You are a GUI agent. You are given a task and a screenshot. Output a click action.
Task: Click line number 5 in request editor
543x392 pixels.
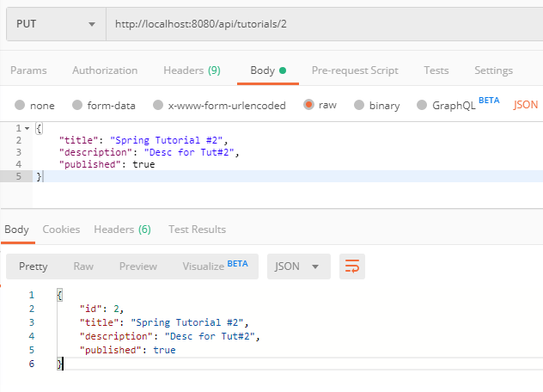coord(18,176)
